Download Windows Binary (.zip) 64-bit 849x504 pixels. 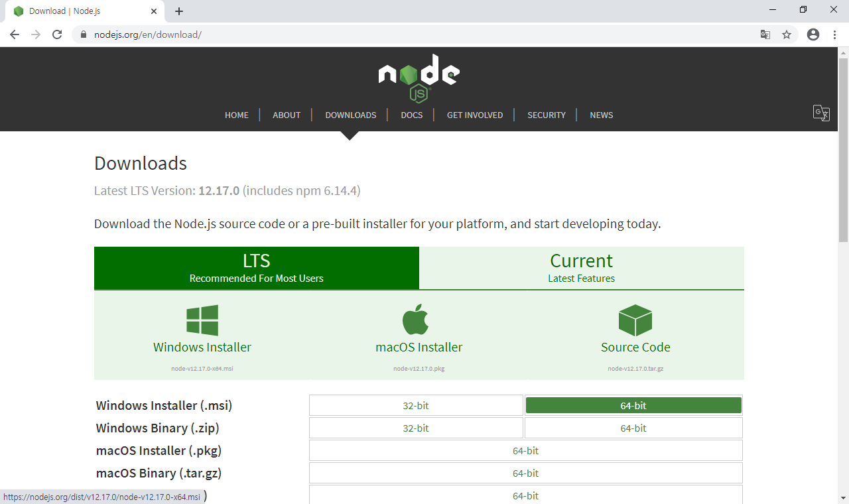pos(633,428)
